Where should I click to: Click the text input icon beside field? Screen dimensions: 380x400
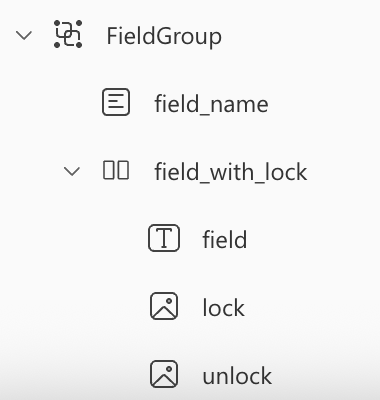coord(164,238)
